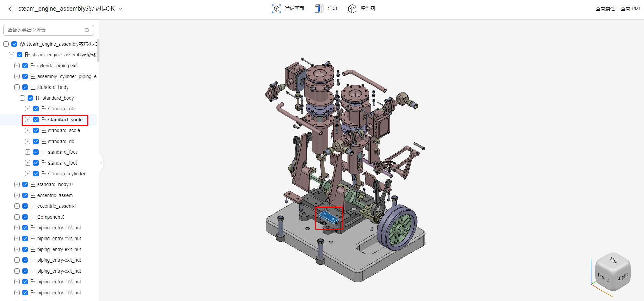Open the file name dropdown chevron
This screenshot has width=644, height=301.
coord(121,9)
